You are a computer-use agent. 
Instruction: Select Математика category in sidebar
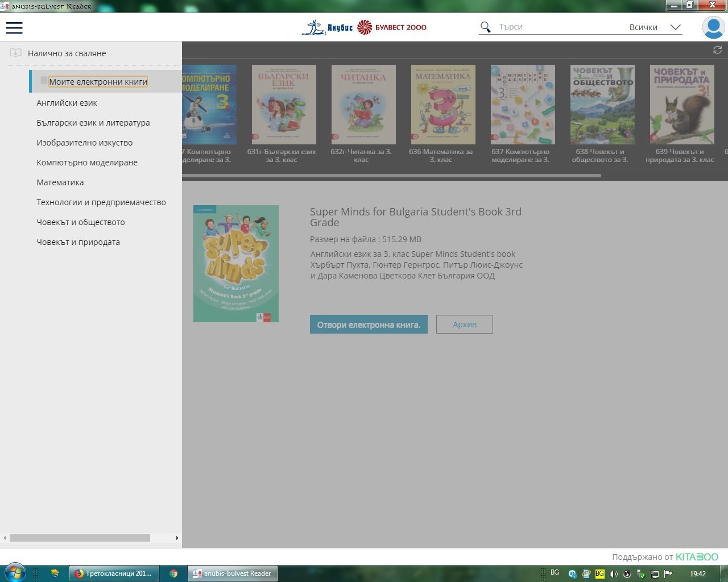click(60, 182)
